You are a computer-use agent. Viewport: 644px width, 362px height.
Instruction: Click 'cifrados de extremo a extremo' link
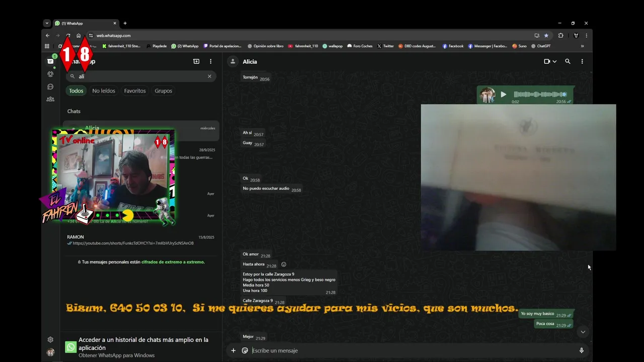tap(173, 262)
